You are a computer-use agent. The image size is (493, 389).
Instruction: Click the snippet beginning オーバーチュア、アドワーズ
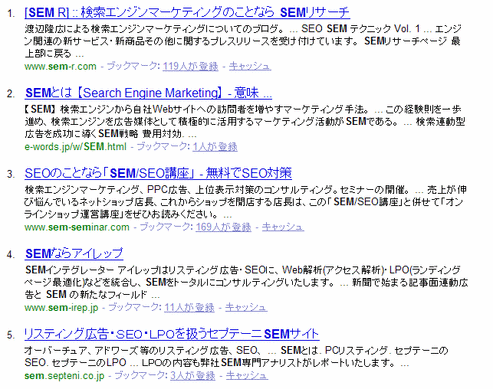point(236,356)
